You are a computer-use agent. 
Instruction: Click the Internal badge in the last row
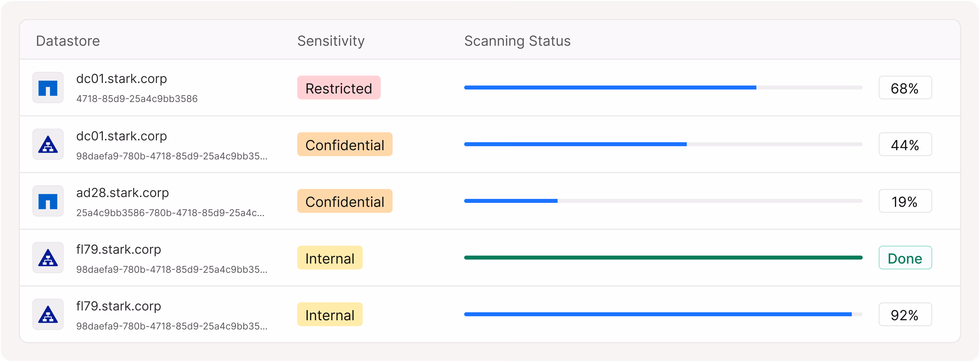(330, 314)
